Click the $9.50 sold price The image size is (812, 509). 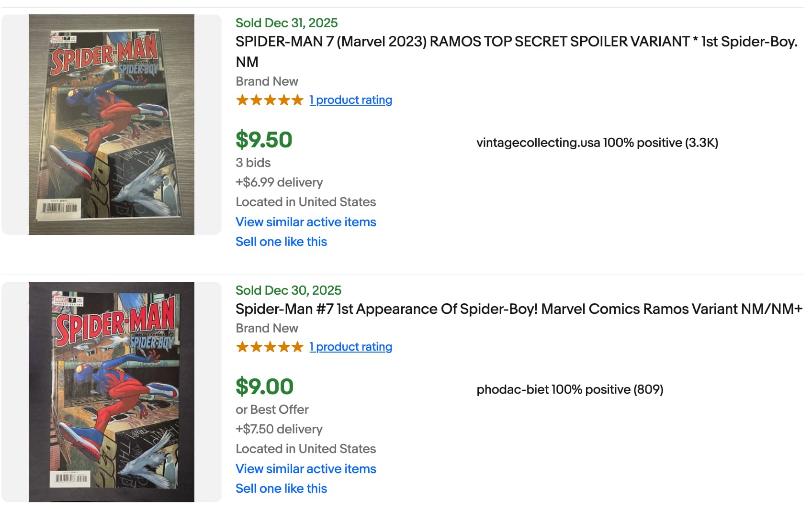264,140
